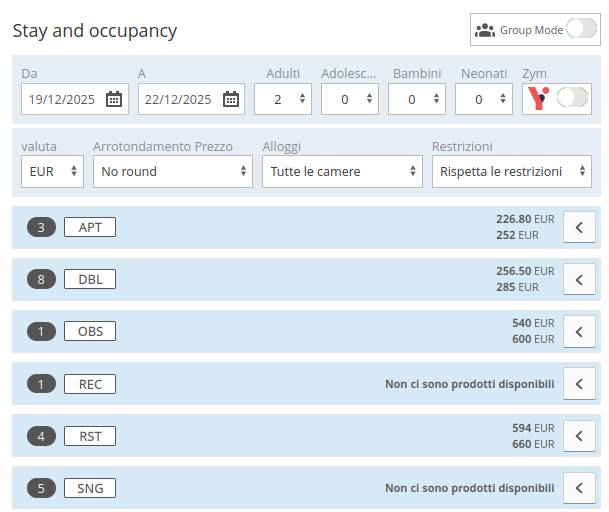Expand the SNG row chevron
The width and height of the screenshot is (609, 512).
click(579, 487)
